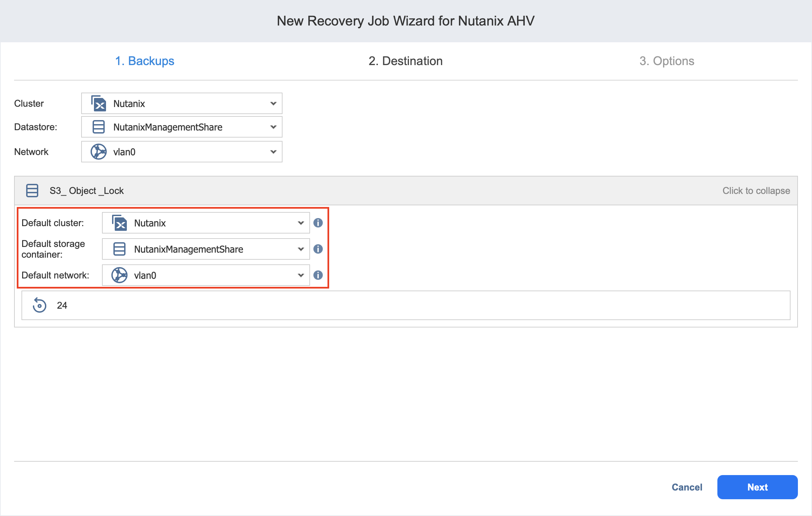Click the S3_ Object _Lock repository icon

click(x=32, y=191)
